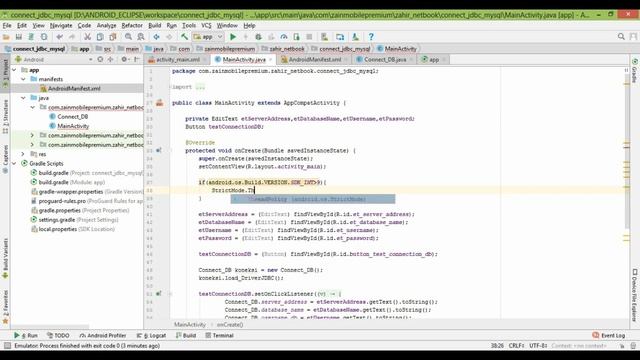Screen dimensions: 640x360
Task: Open the VCS menu
Action: (207, 25)
